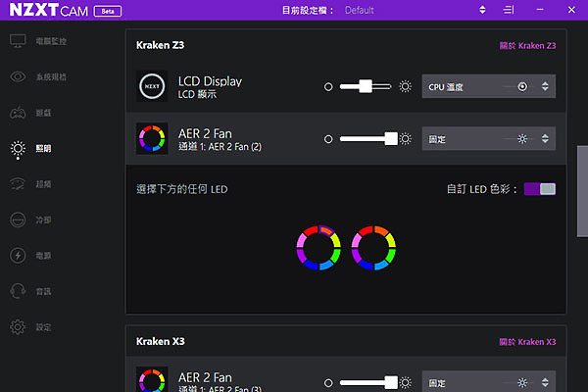Screen dimensions: 588x392
Task: Click the arrows on Kraken X3 固定 dropdown
Action: coord(545,382)
